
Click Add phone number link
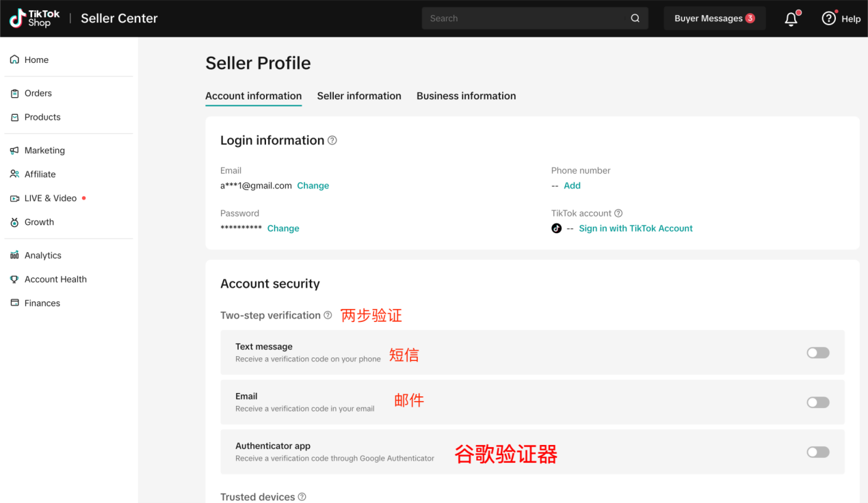click(x=572, y=186)
